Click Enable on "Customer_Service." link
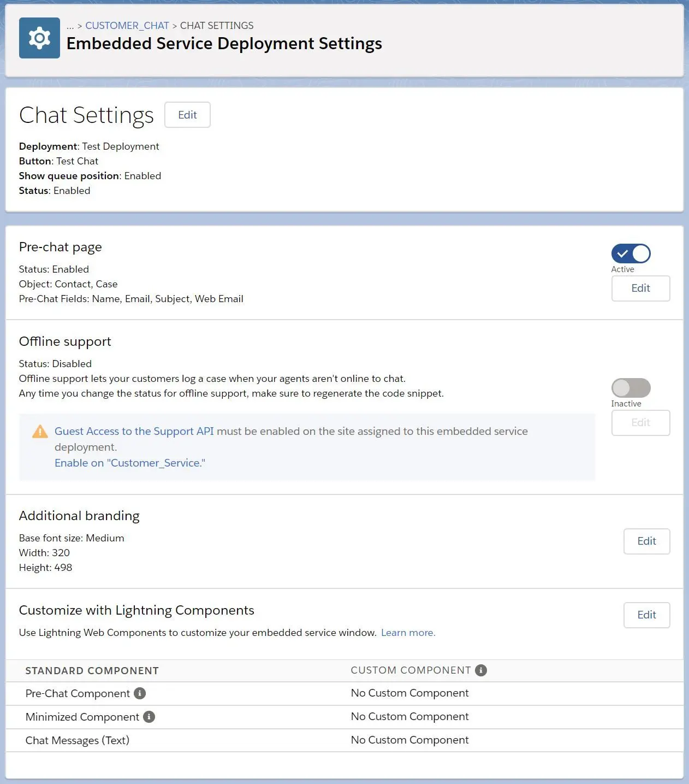The height and width of the screenshot is (784, 689). point(130,463)
